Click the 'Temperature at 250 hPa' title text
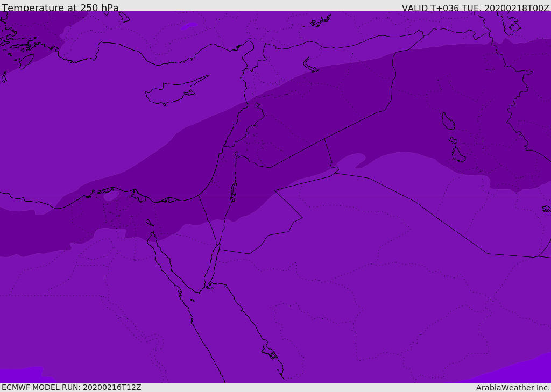 (60, 8)
